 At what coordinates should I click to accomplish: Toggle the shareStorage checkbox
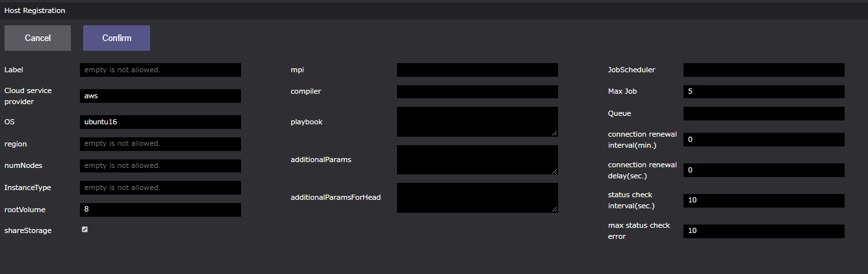[84, 230]
